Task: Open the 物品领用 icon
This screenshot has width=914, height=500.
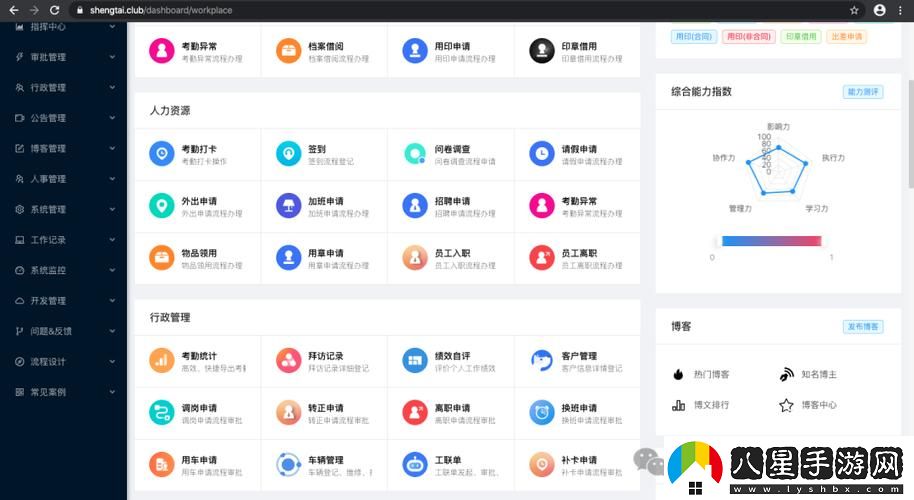Action: (x=162, y=258)
